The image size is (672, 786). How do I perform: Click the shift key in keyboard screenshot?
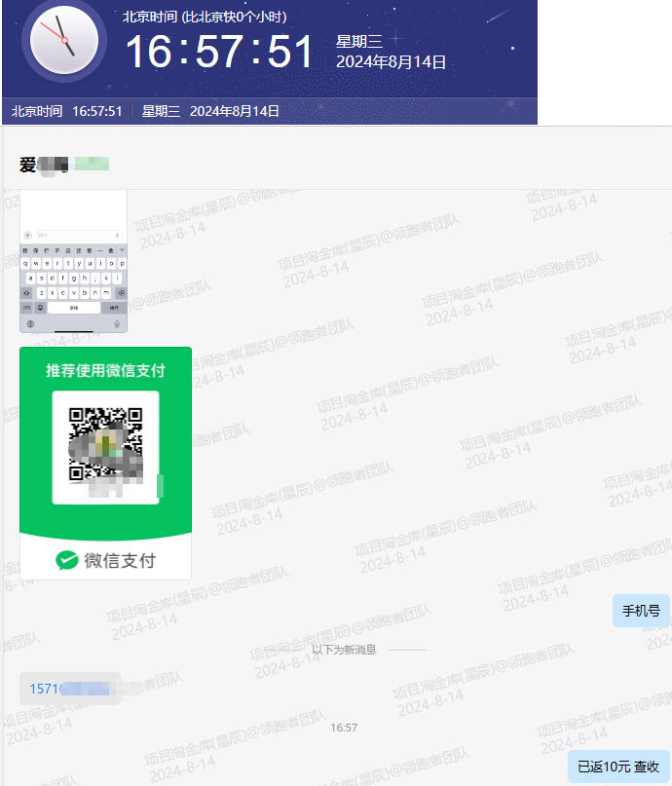pos(26,293)
